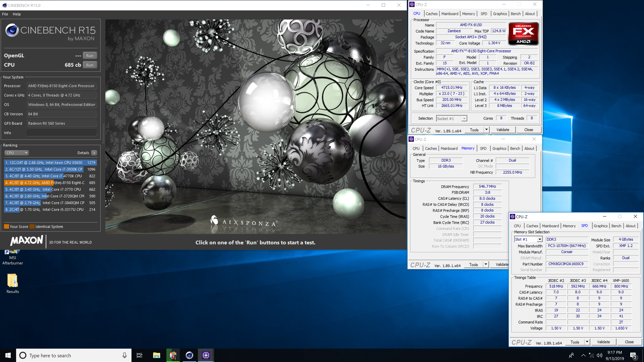Switch to the CPU-Z taskbar icon
Screen dimensions: 644x362
tap(206, 355)
